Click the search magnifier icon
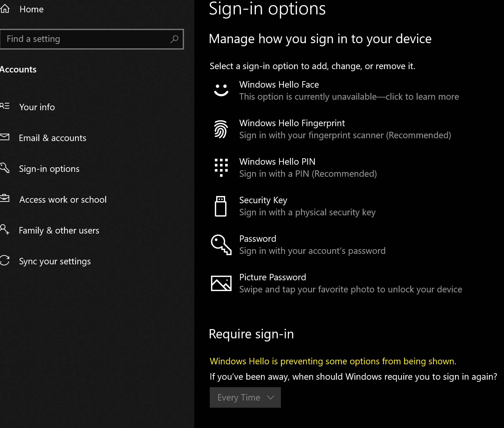This screenshot has height=428, width=504. (174, 39)
